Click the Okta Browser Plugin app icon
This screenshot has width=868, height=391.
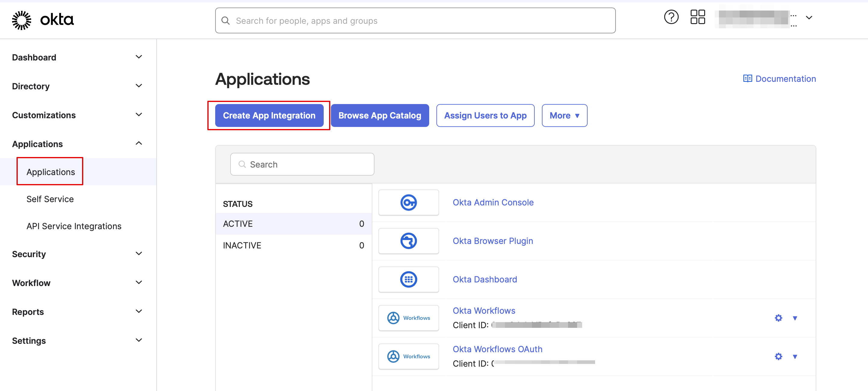pos(408,241)
